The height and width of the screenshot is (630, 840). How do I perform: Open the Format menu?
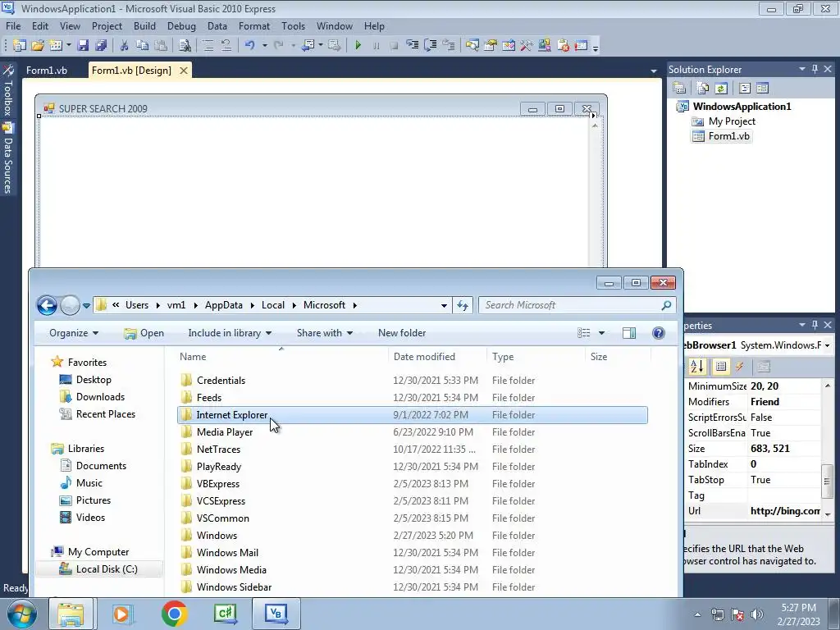(254, 25)
